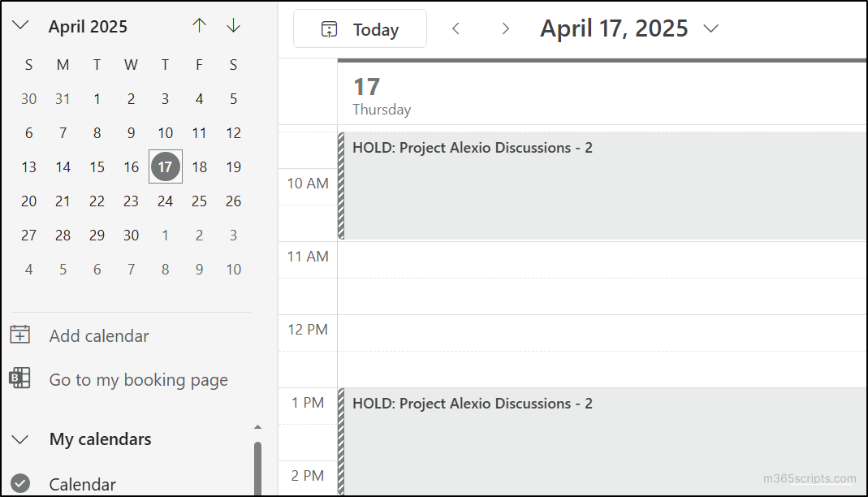This screenshot has width=868, height=497.
Task: Open the date picker via the April 17 chevron
Action: pyautogui.click(x=710, y=28)
